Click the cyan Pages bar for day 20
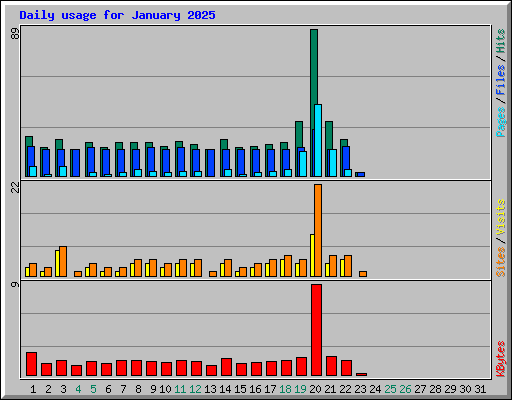The height and width of the screenshot is (400, 512). point(318,140)
